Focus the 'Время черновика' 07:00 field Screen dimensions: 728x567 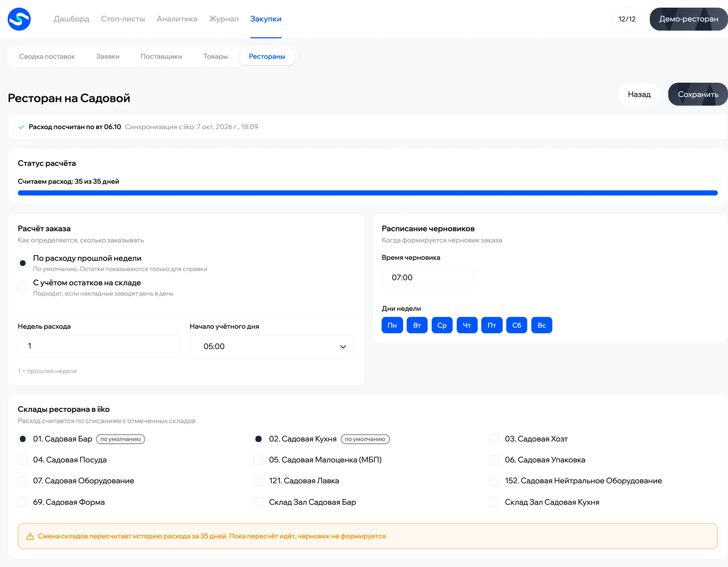pos(428,277)
